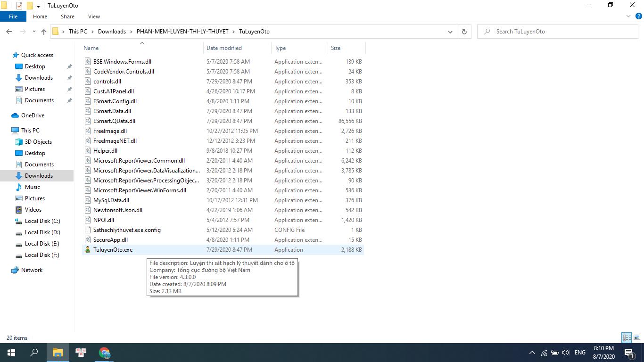Select OneDrive cloud in sidebar

point(15,115)
